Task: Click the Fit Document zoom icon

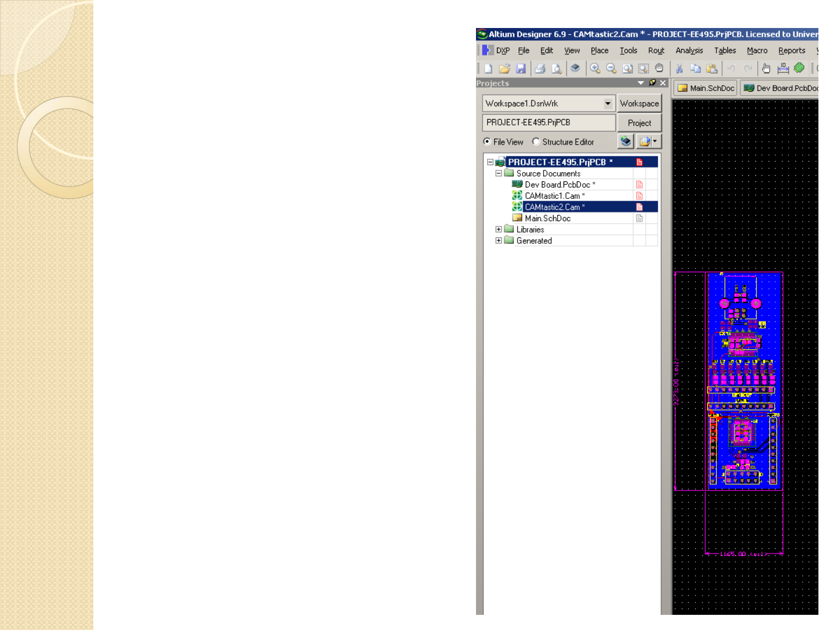Action: coord(628,68)
